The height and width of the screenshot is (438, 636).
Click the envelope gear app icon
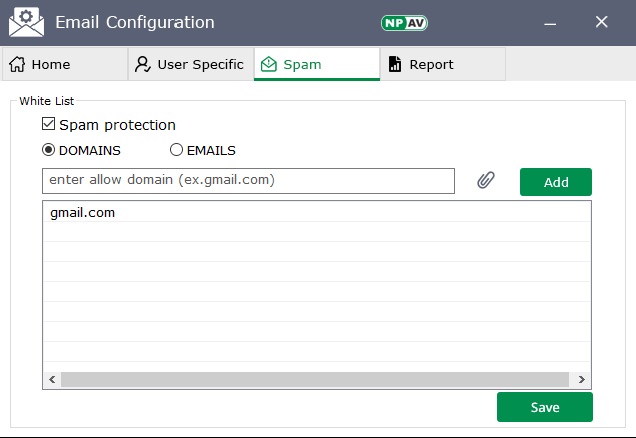point(26,21)
